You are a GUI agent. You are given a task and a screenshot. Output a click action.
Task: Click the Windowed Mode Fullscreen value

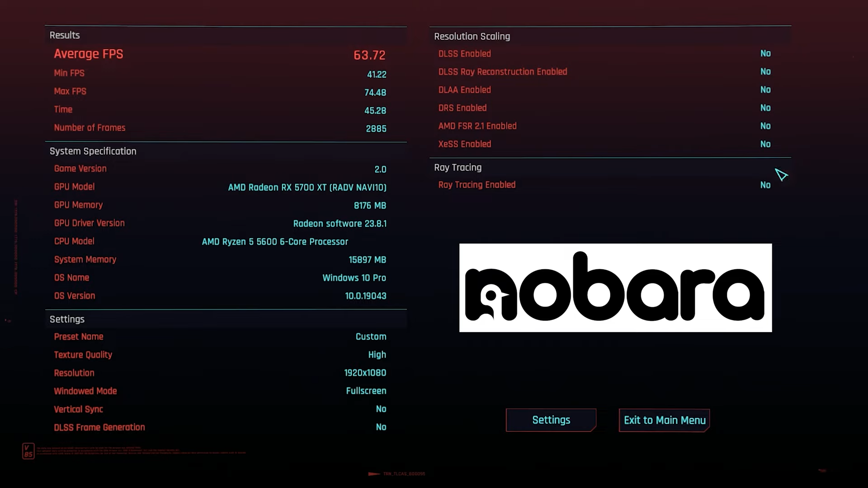coord(366,391)
